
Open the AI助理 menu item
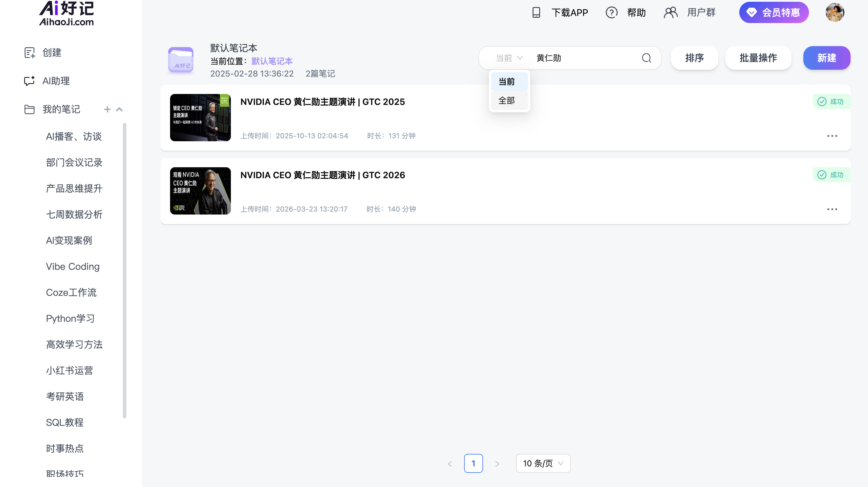coord(56,81)
